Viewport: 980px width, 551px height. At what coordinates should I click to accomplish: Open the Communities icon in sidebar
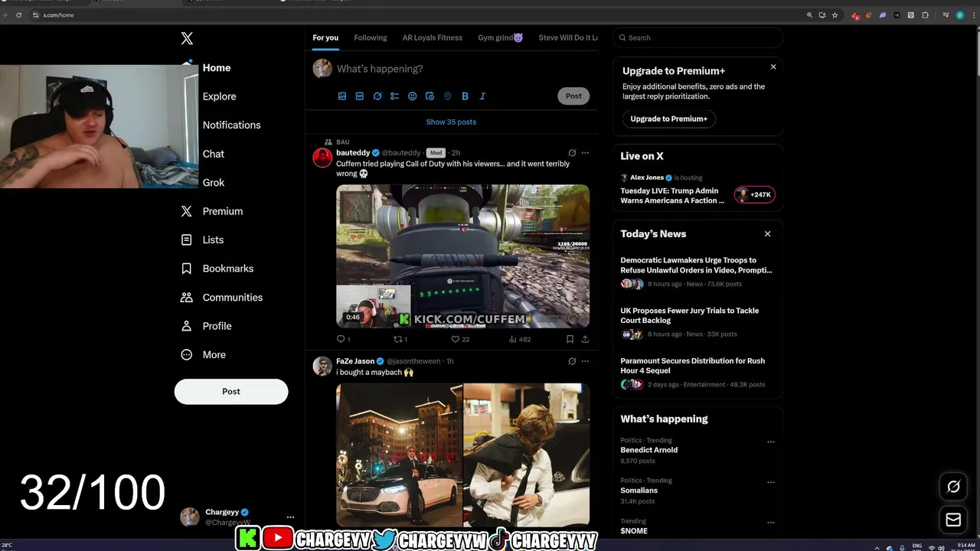tap(186, 297)
